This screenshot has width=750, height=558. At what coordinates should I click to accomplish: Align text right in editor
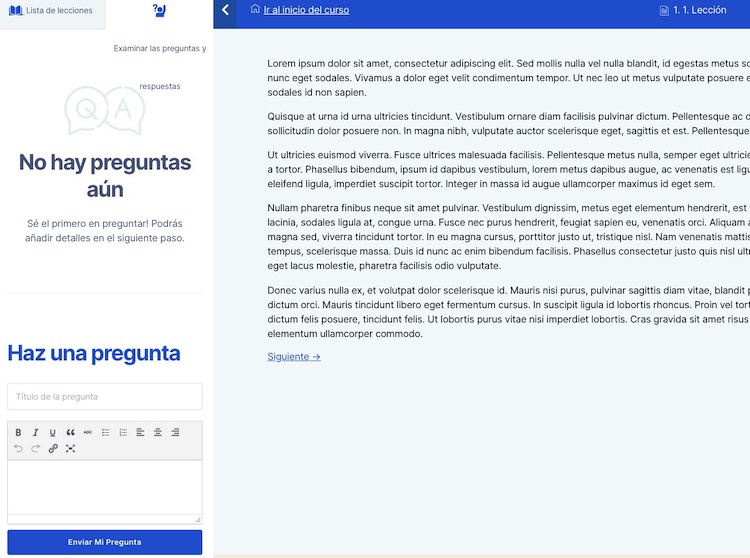175,432
